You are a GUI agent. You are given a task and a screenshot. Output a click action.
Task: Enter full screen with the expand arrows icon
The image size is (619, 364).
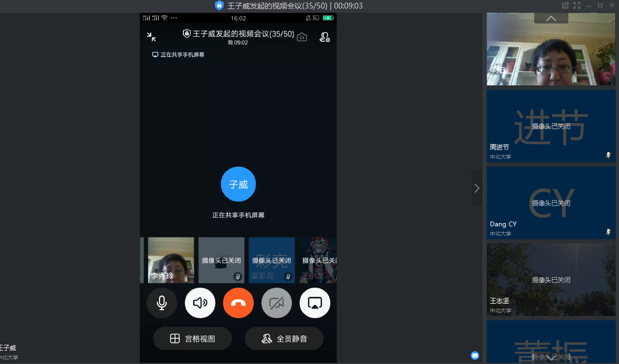tap(577, 5)
